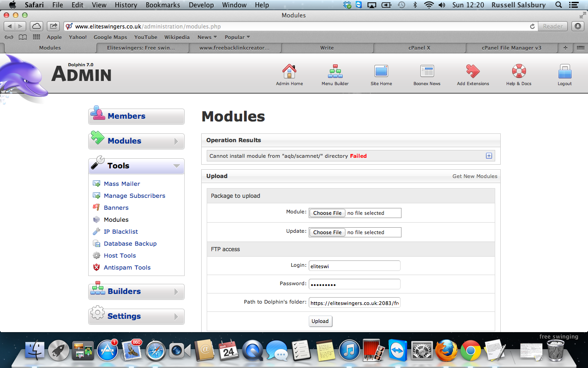The width and height of the screenshot is (588, 368).
Task: Click the Add Extensions puzzle icon
Action: click(x=473, y=72)
